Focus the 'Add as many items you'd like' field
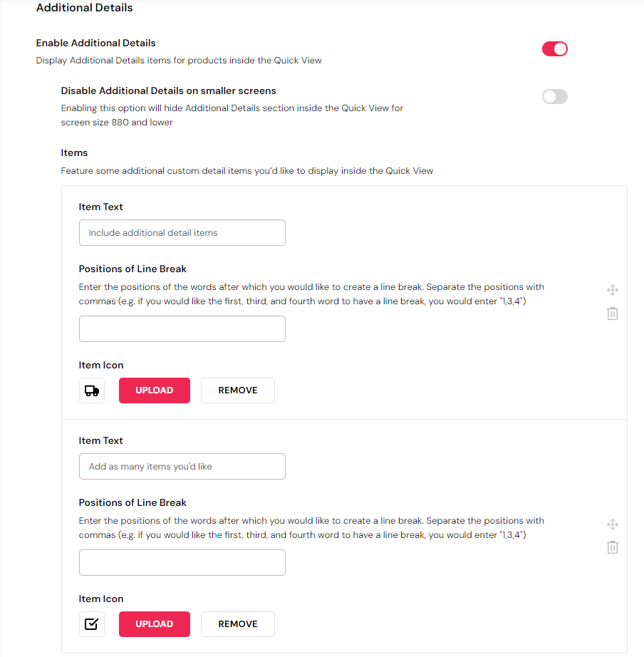The image size is (644, 657). click(182, 467)
